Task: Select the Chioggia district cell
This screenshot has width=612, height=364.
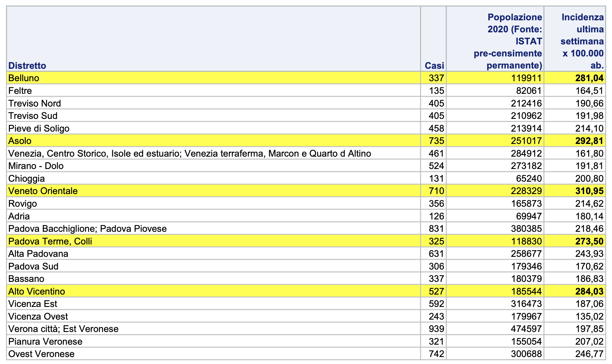Action: point(214,179)
